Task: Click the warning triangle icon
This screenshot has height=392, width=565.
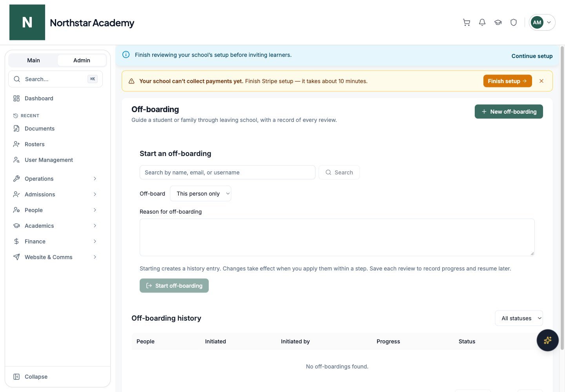Action: pyautogui.click(x=131, y=81)
